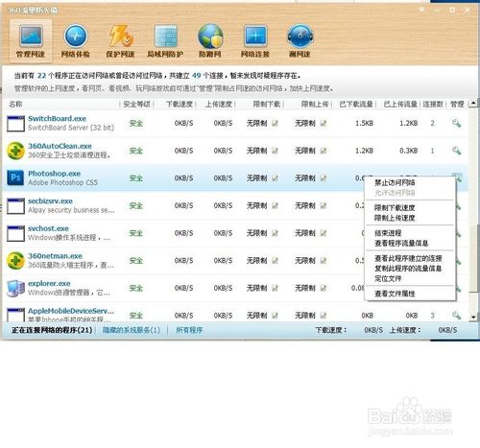Switch to 所有程序 tab
The height and width of the screenshot is (448, 480).
click(x=189, y=330)
